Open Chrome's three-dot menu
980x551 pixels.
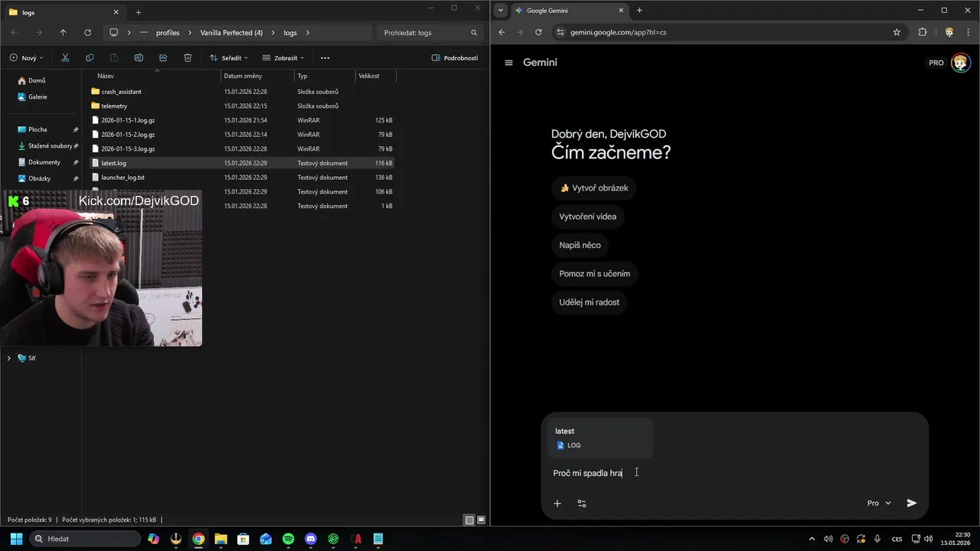pyautogui.click(x=969, y=32)
